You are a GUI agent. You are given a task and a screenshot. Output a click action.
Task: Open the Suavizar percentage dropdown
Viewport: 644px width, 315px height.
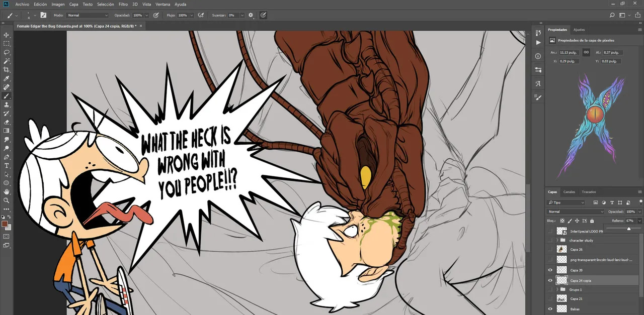[242, 16]
